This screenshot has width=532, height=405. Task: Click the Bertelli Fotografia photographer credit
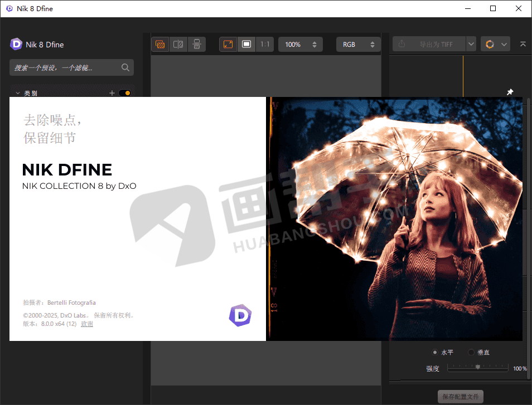[x=71, y=302]
